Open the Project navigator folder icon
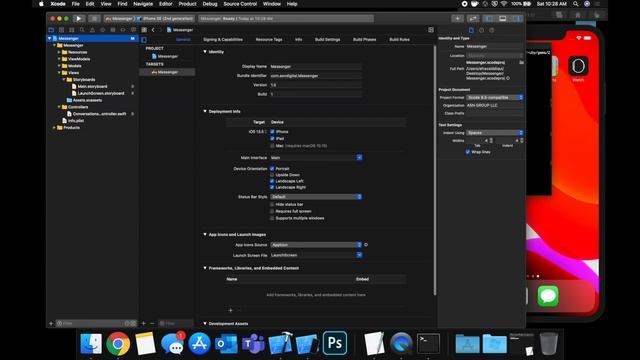This screenshot has width=640, height=360. pyautogui.click(x=51, y=30)
